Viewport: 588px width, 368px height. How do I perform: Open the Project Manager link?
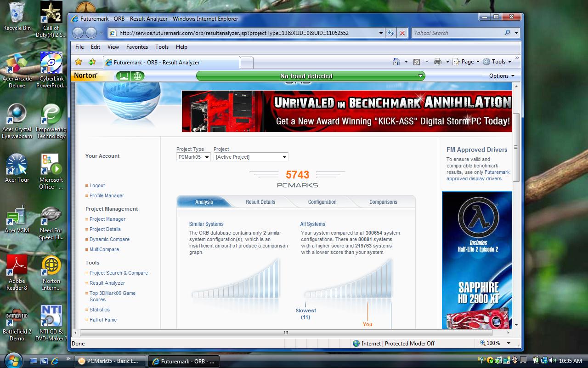pyautogui.click(x=107, y=219)
